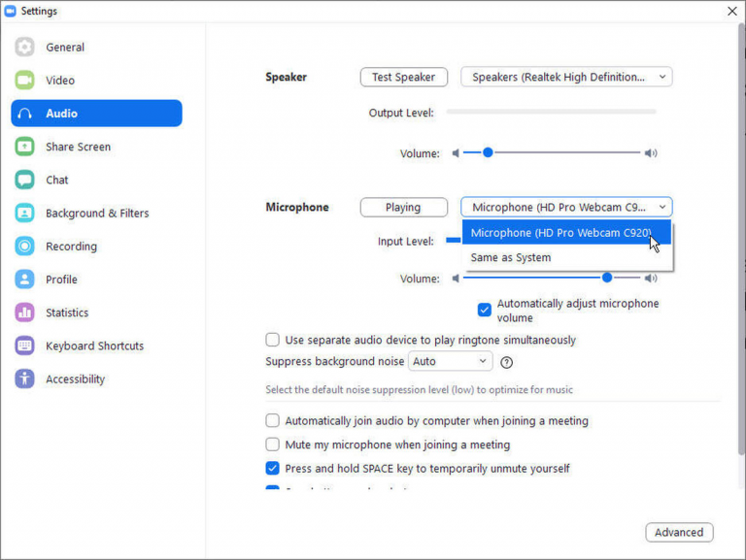Click noise suppression hint text
This screenshot has height=560, width=746.
pyautogui.click(x=419, y=390)
